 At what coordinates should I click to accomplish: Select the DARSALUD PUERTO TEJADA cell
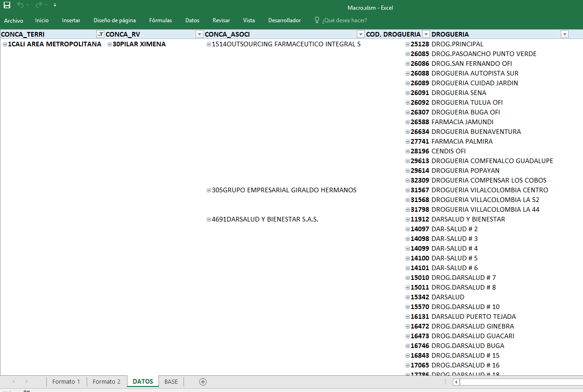474,317
